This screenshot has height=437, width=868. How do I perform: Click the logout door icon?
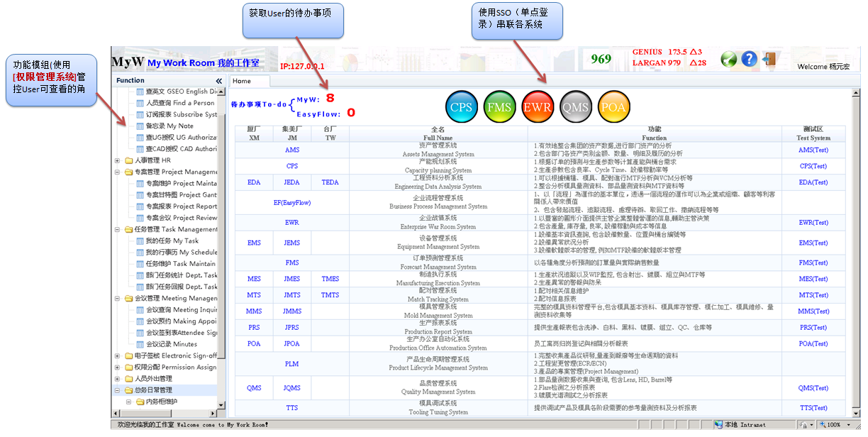click(769, 60)
